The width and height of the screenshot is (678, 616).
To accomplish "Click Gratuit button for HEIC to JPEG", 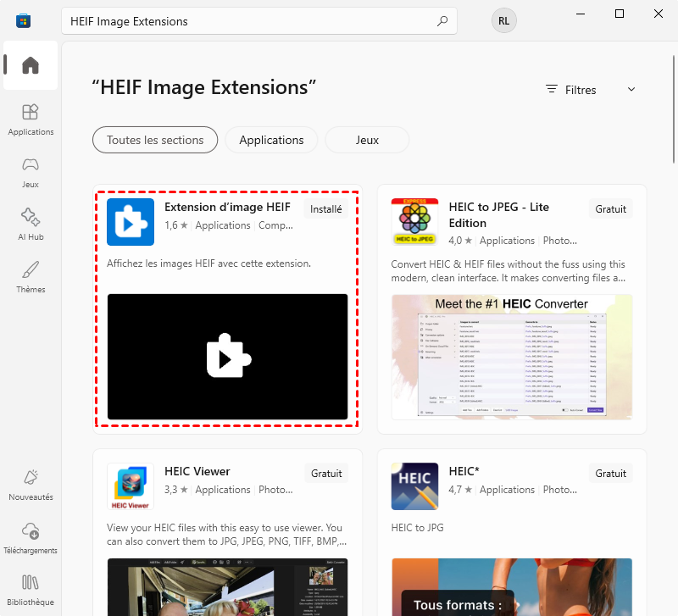I will coord(610,209).
